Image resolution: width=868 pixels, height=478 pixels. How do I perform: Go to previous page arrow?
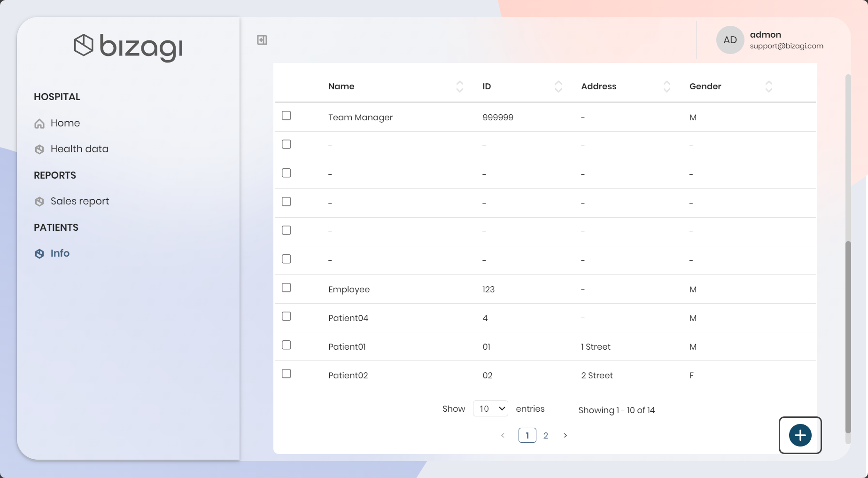503,436
